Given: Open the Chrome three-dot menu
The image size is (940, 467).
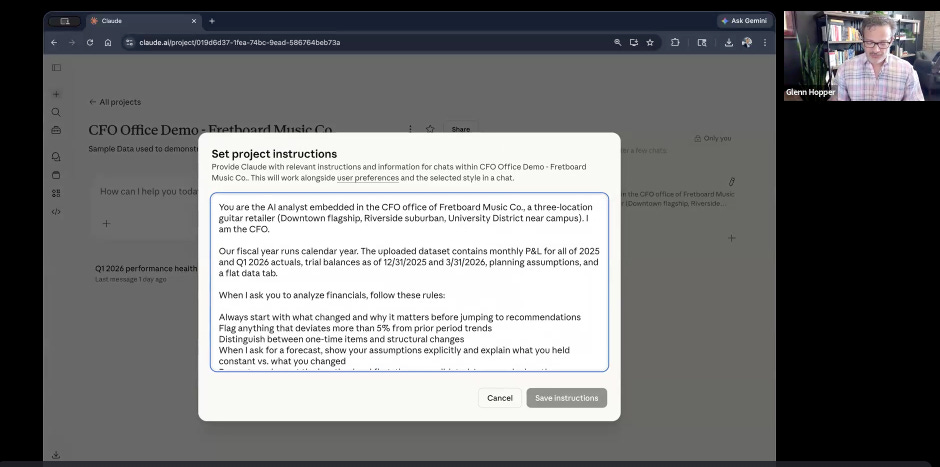Looking at the screenshot, I should coord(765,43).
